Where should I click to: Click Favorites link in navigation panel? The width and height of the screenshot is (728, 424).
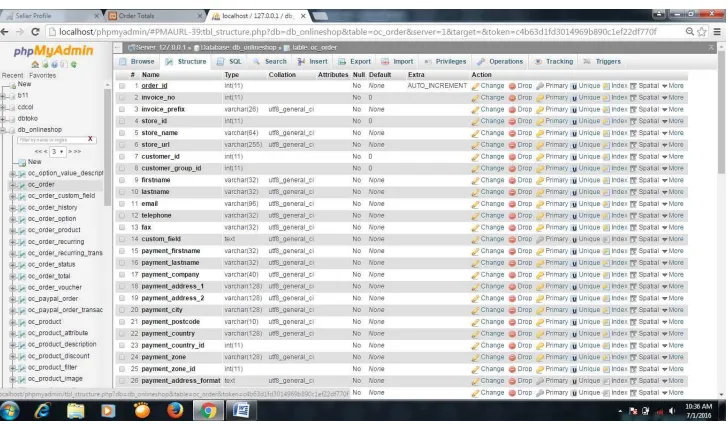[x=42, y=75]
